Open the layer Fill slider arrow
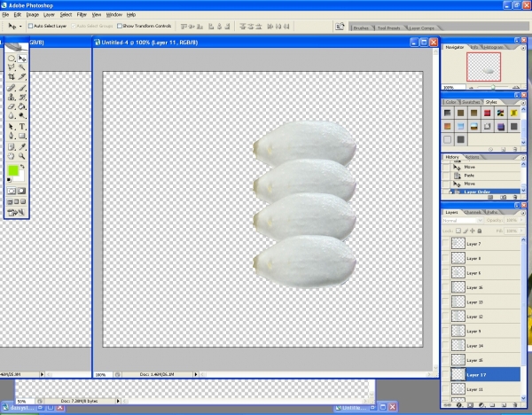 pos(521,231)
